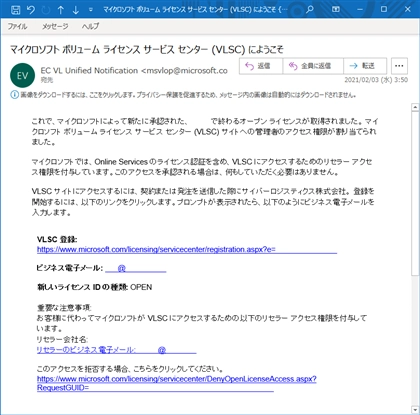The height and width of the screenshot is (415, 420).
Task: Click the scrollbar down arrow
Action: 415,409
